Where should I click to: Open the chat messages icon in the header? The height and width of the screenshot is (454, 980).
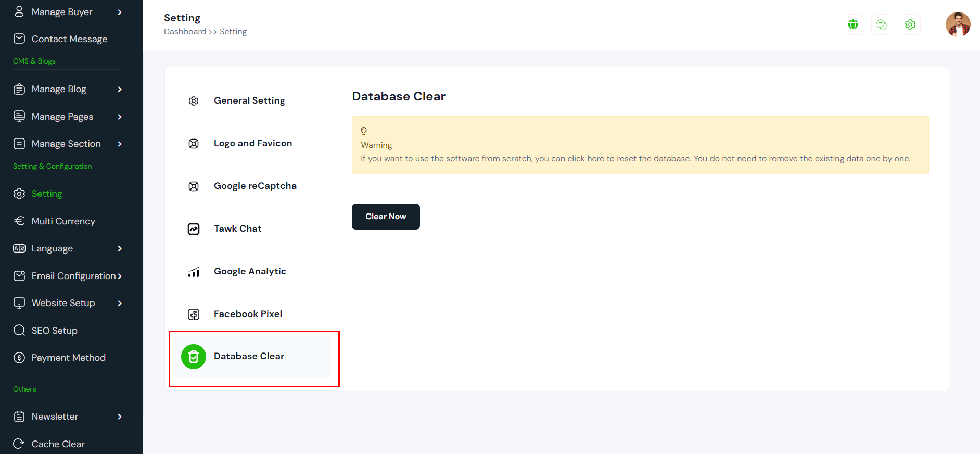pos(881,24)
